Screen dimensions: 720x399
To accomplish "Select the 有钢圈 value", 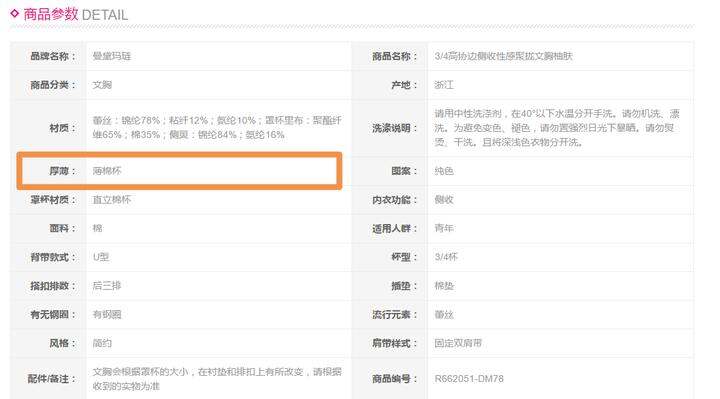I will pos(107,315).
